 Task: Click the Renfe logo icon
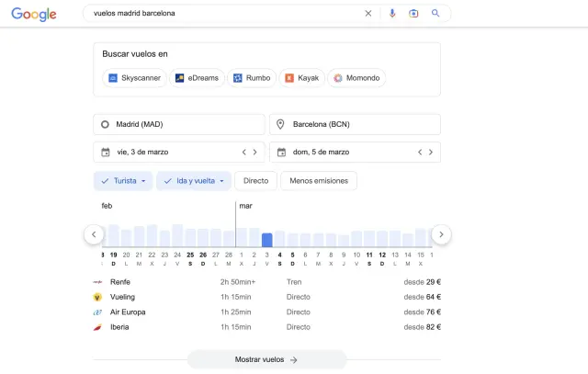(97, 282)
